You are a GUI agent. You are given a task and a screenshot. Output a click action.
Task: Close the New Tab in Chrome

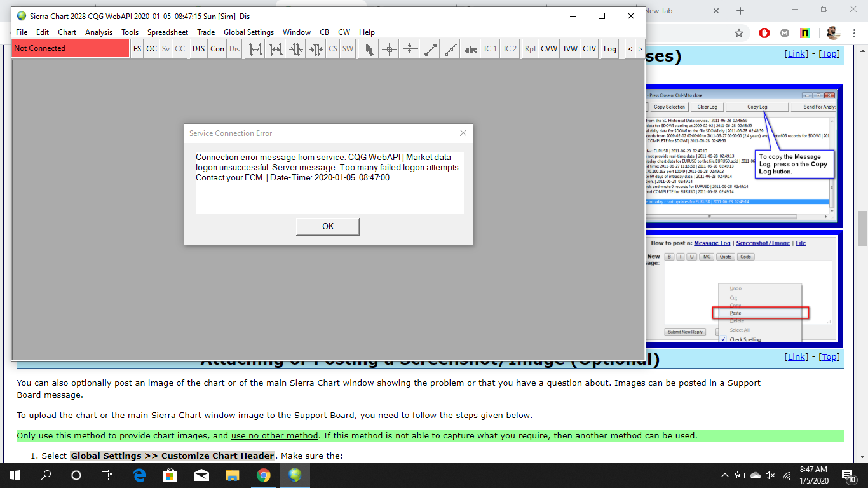(716, 11)
